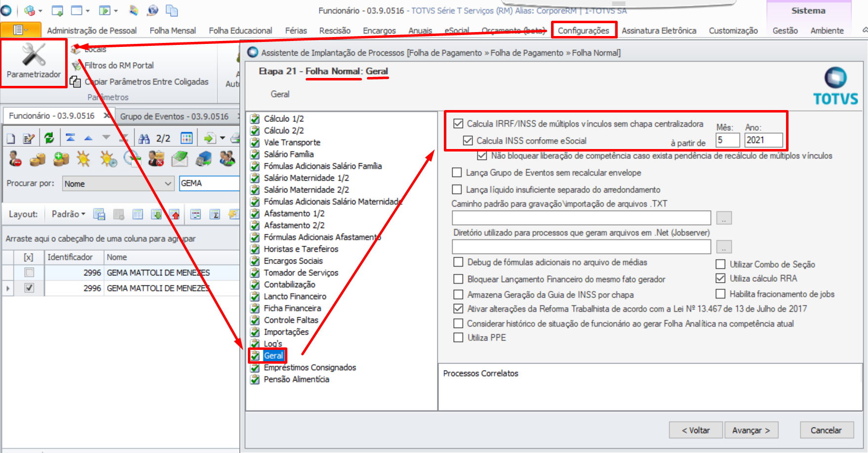
Task: Click the employee with red minus icon
Action: tap(15, 159)
